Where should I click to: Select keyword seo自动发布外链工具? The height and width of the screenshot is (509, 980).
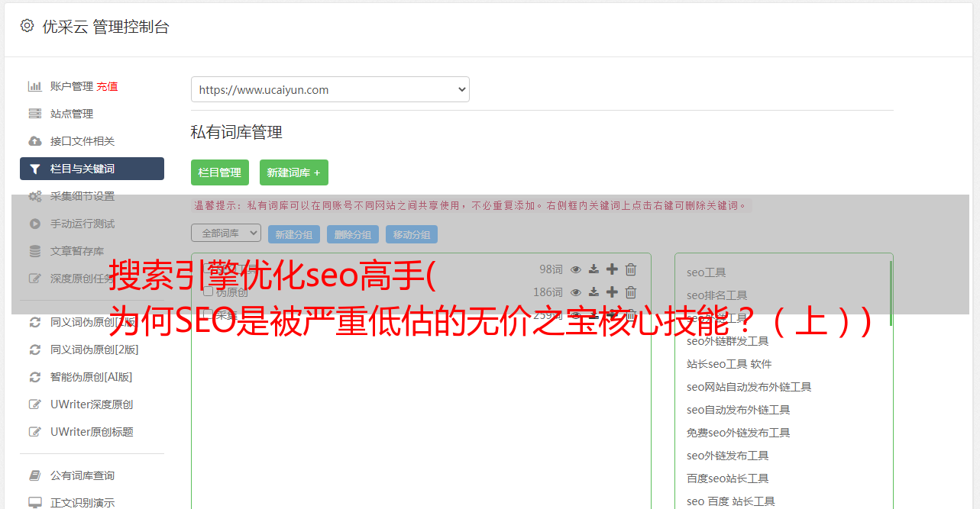[x=739, y=410]
